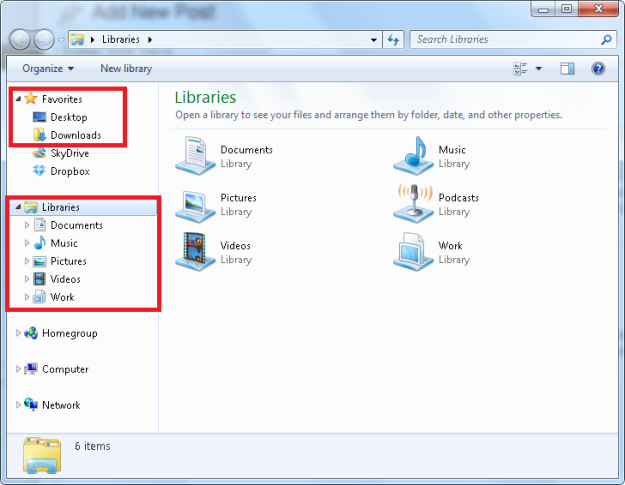Select the SkyDrive icon in Favorites

[39, 153]
